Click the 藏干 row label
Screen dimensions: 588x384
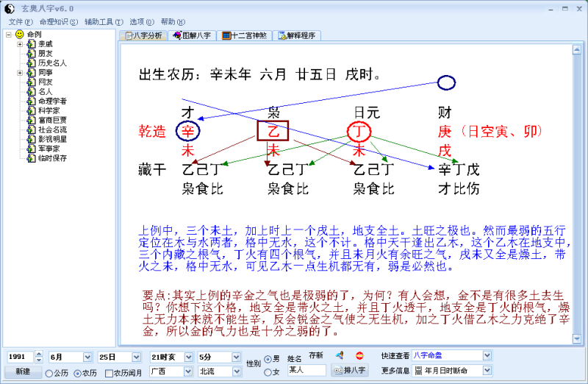pyautogui.click(x=152, y=170)
